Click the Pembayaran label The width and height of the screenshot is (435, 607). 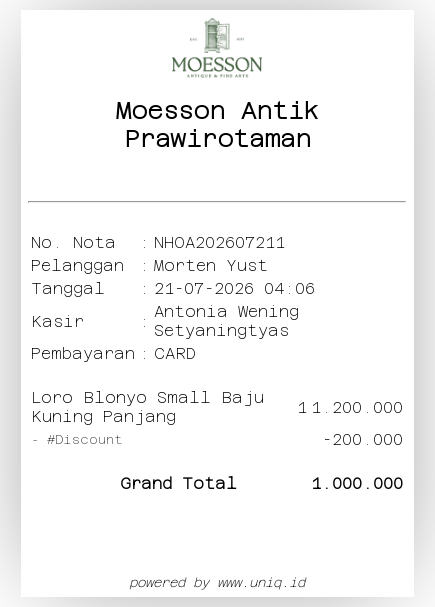[83, 354]
